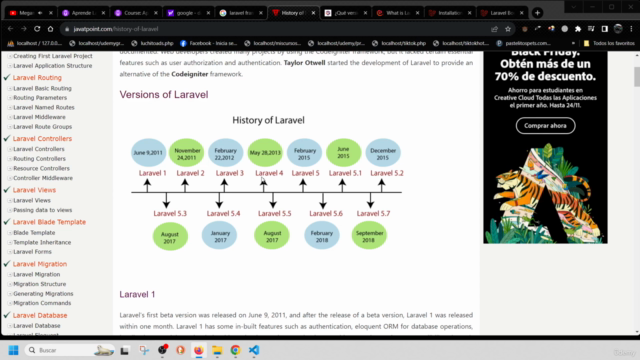Open the pastelitospets.com bookmark
Image resolution: width=640 pixels, height=360 pixels.
coord(523,43)
